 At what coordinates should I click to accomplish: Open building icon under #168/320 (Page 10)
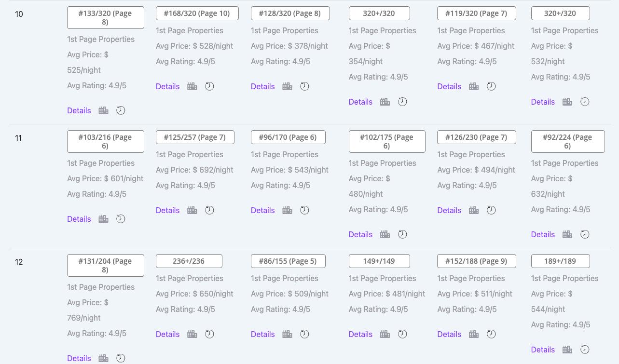point(192,86)
